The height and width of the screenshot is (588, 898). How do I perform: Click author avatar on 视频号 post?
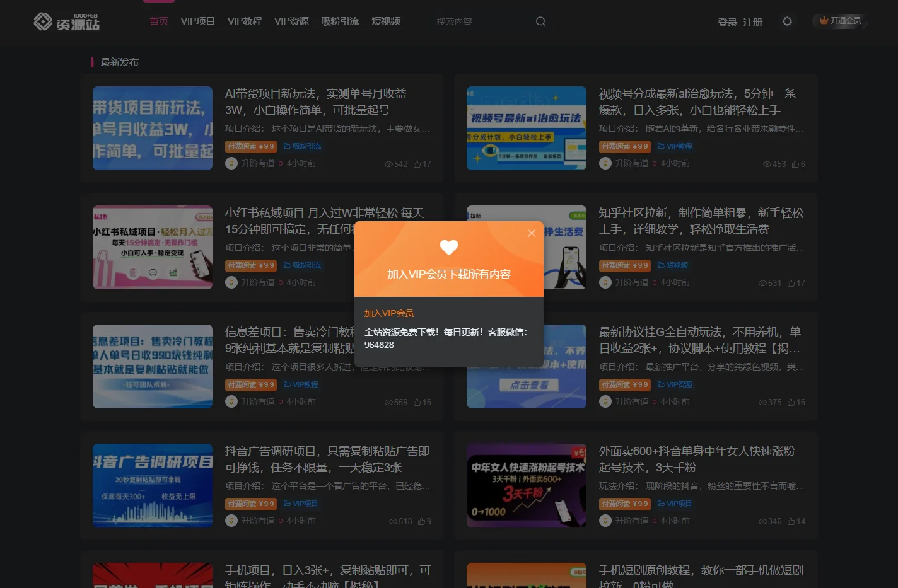click(x=605, y=163)
